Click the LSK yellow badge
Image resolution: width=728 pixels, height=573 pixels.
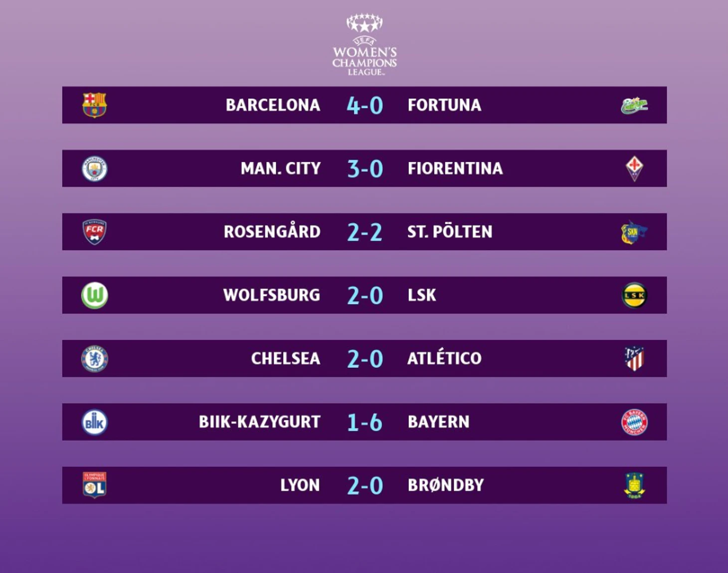coord(634,295)
